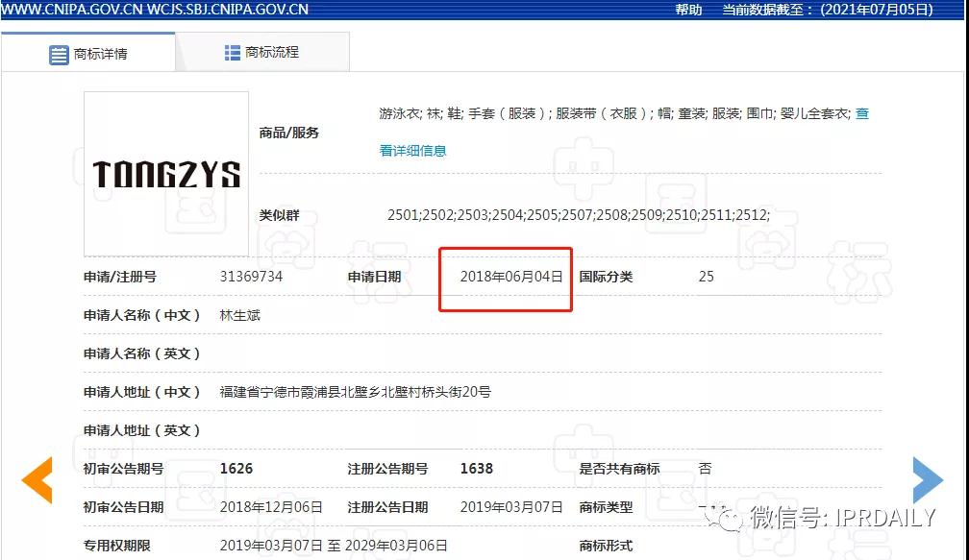Click the 申请日期 label
This screenshot has height=560, width=969.
pos(374,277)
